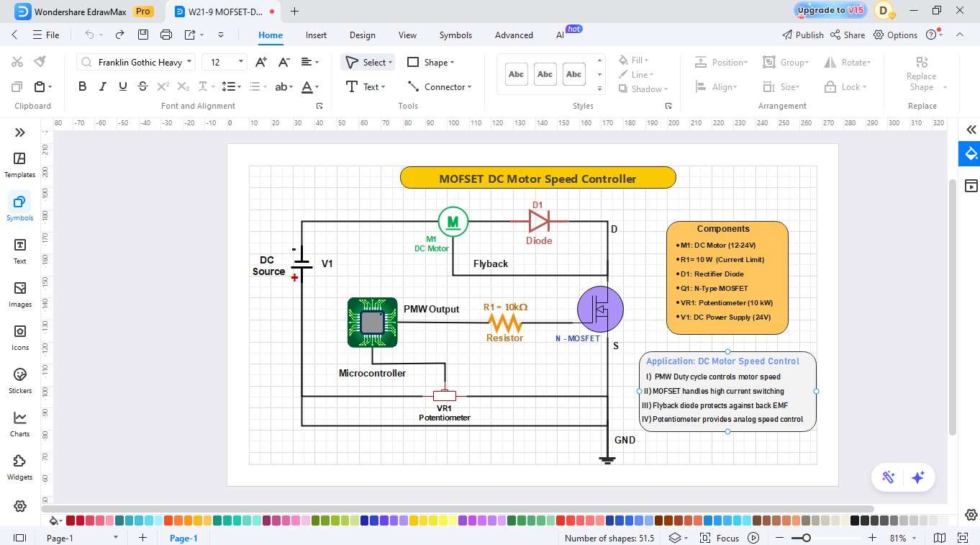Toggle underline formatting

point(122,86)
